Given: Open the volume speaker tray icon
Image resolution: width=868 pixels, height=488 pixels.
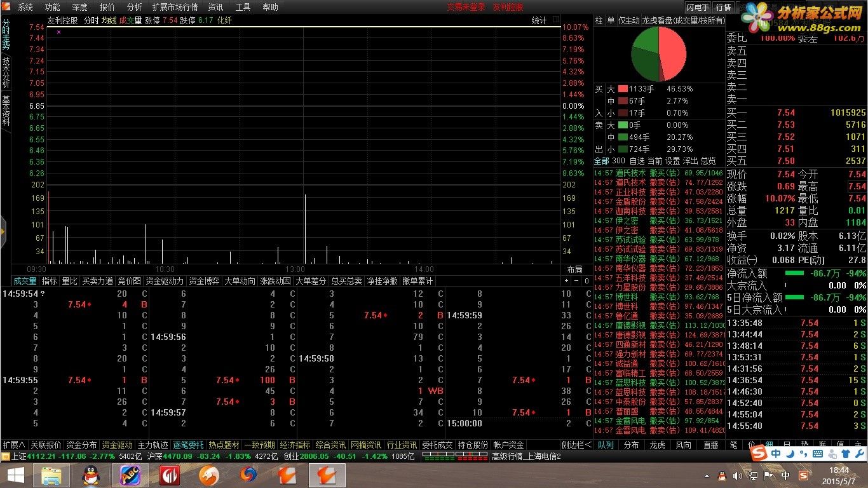Looking at the screenshot, I should tap(738, 475).
